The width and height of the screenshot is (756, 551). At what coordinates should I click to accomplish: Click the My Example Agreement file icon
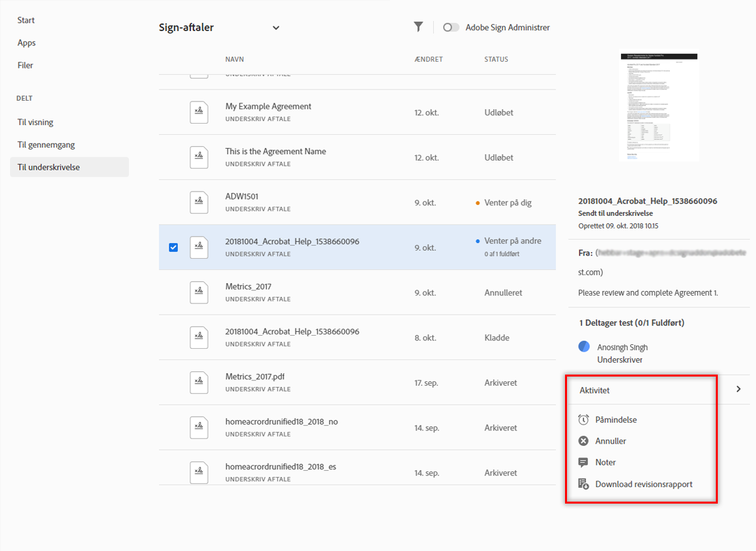tap(199, 112)
